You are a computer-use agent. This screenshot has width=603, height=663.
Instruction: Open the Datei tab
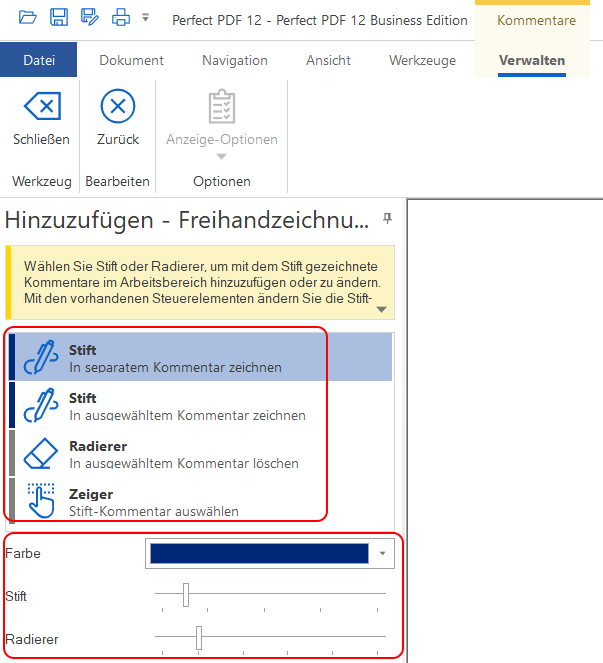(x=38, y=60)
